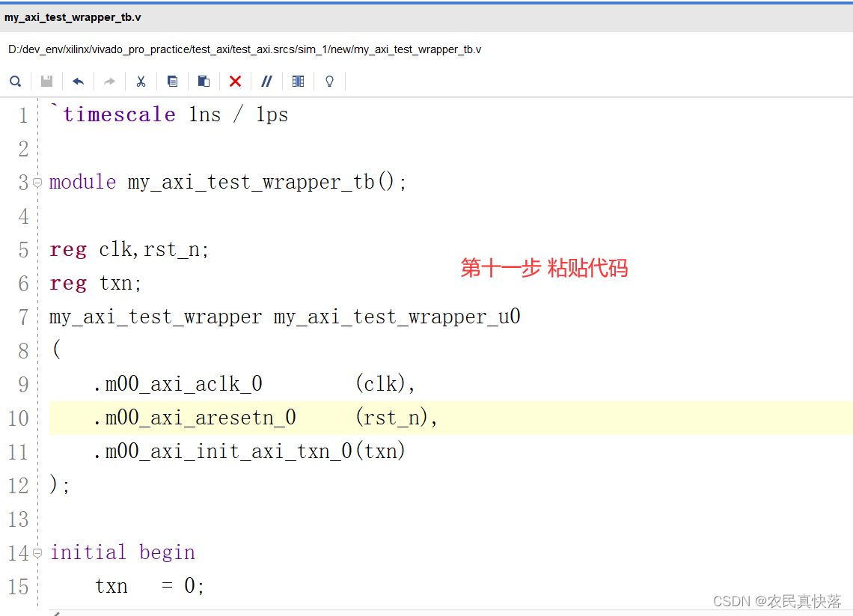This screenshot has height=616, width=853.
Task: Open the search tool in editor toolbar
Action: pyautogui.click(x=15, y=82)
